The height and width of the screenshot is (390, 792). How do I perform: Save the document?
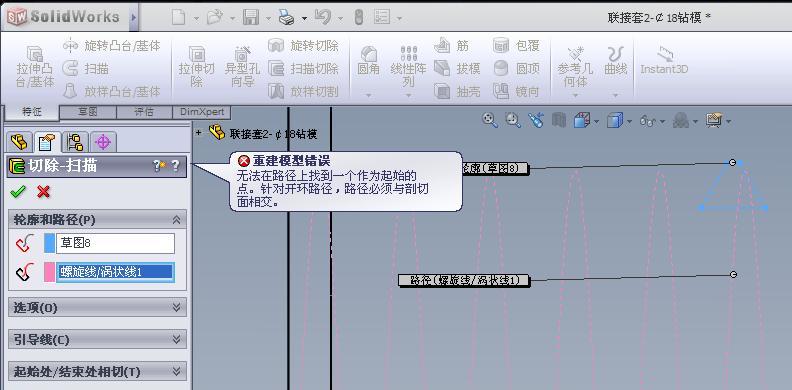[251, 18]
